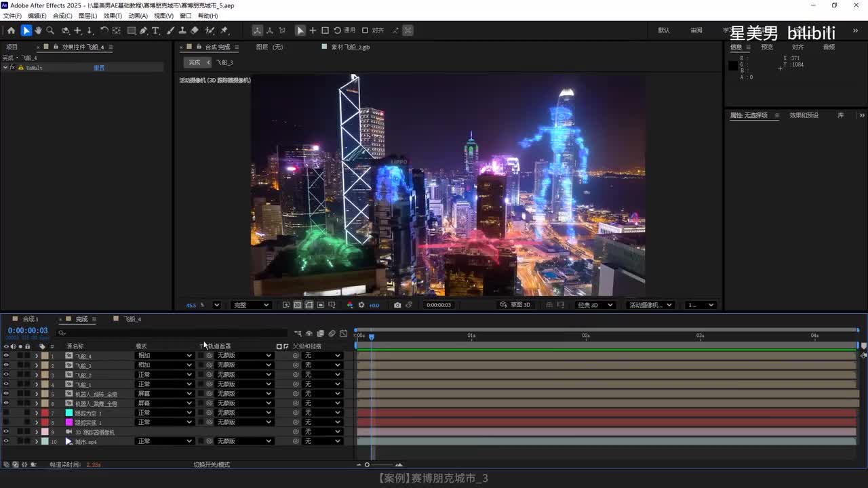Activate the Eraser tool
The image size is (868, 488).
click(x=195, y=30)
